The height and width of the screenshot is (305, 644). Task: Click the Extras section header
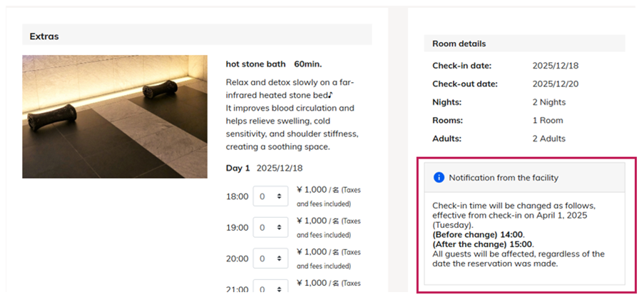click(x=44, y=35)
